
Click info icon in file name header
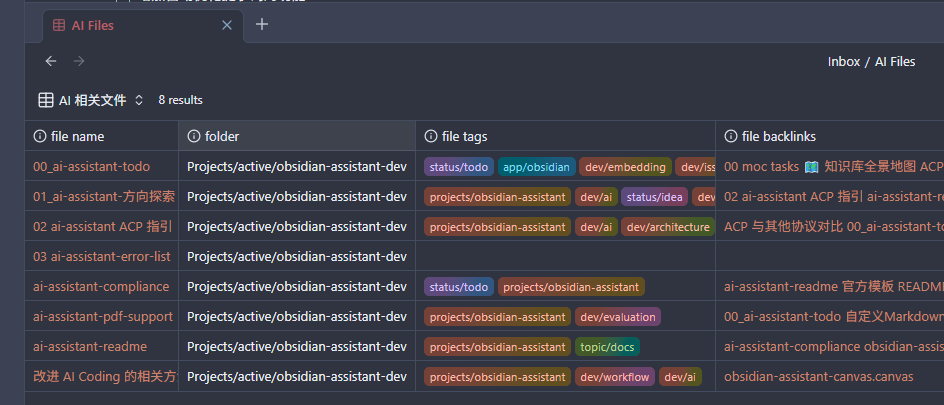pos(40,137)
